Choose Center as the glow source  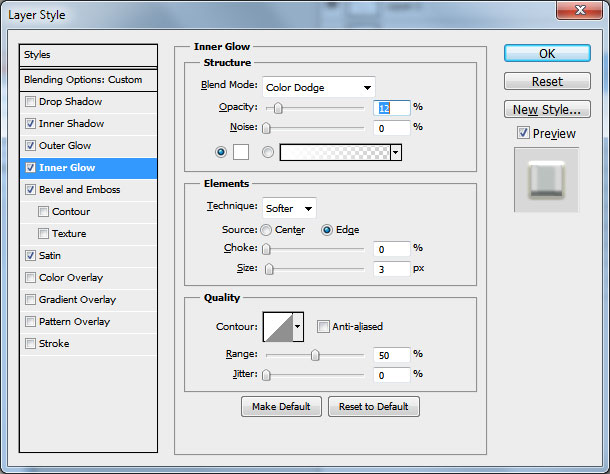(266, 230)
